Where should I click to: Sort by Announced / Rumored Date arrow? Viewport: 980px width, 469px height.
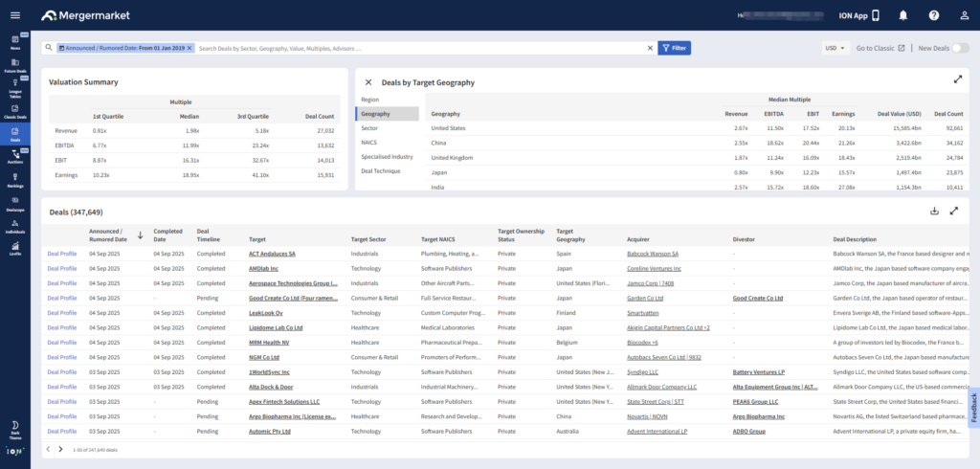pyautogui.click(x=141, y=234)
